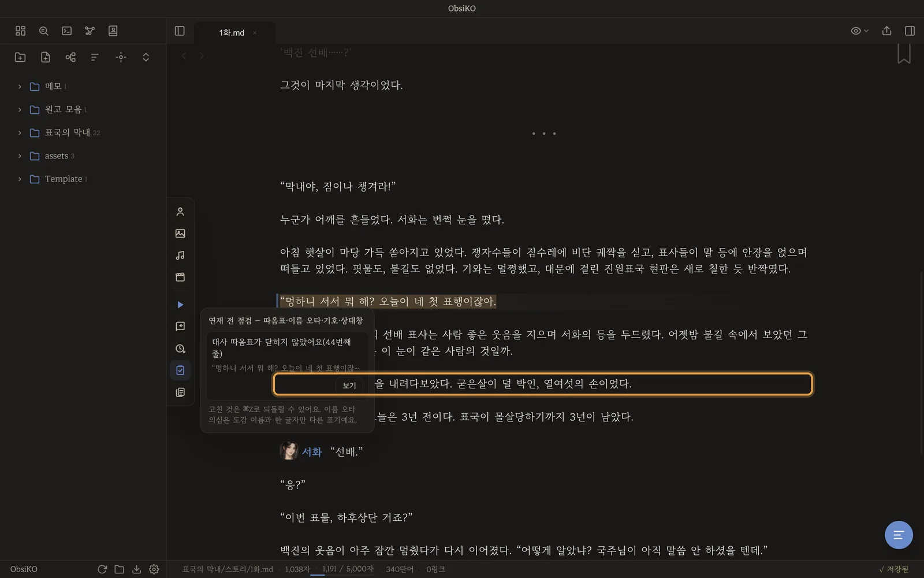Click the 1,191 / 5,000자 progress indicator

(348, 569)
